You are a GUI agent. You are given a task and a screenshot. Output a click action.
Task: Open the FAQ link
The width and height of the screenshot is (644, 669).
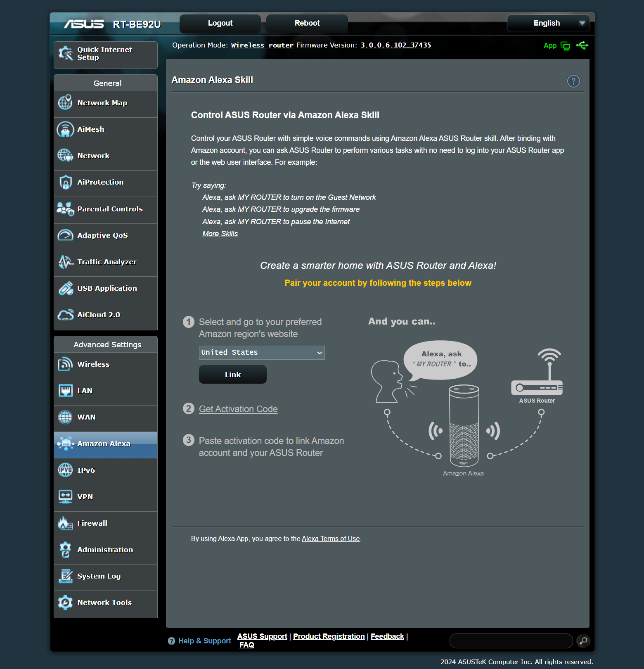247,645
